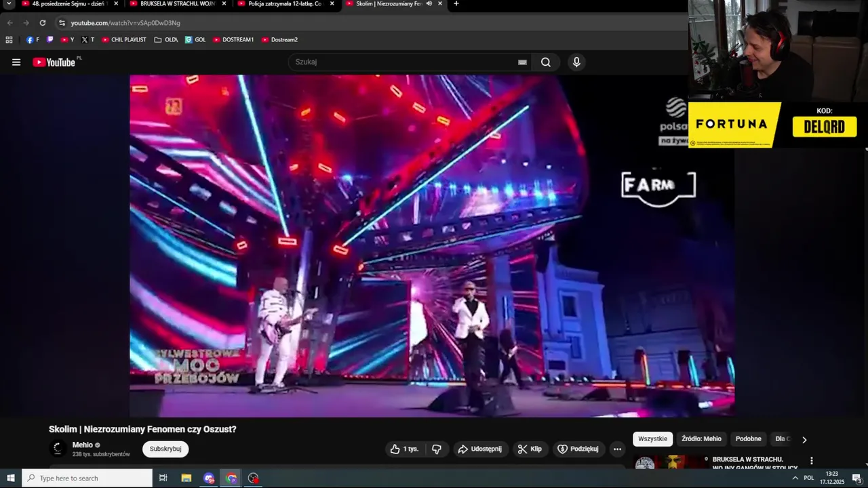Image resolution: width=868 pixels, height=488 pixels.
Task: Open the apps grid bookmark icon
Action: click(x=9, y=40)
